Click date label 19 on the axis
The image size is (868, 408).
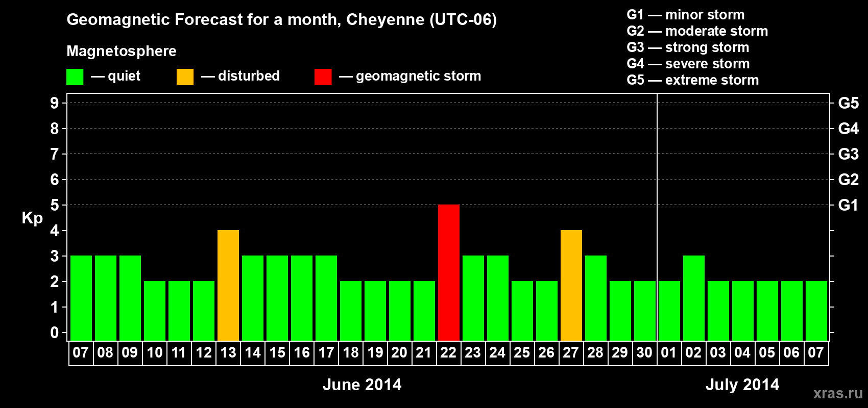point(375,352)
